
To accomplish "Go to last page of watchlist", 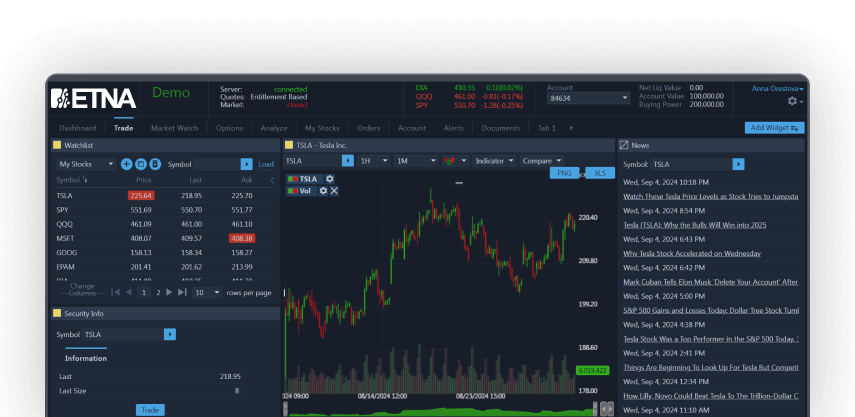I will (183, 293).
